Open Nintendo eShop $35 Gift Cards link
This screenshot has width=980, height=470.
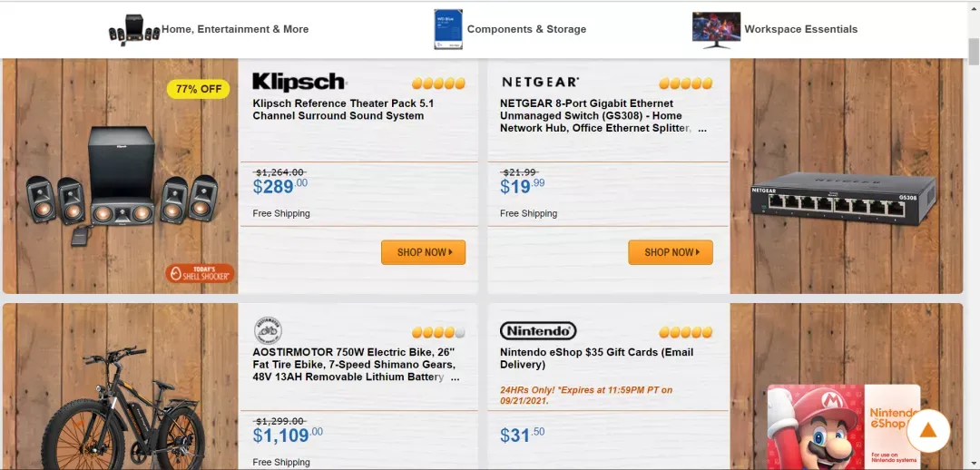[x=596, y=358]
